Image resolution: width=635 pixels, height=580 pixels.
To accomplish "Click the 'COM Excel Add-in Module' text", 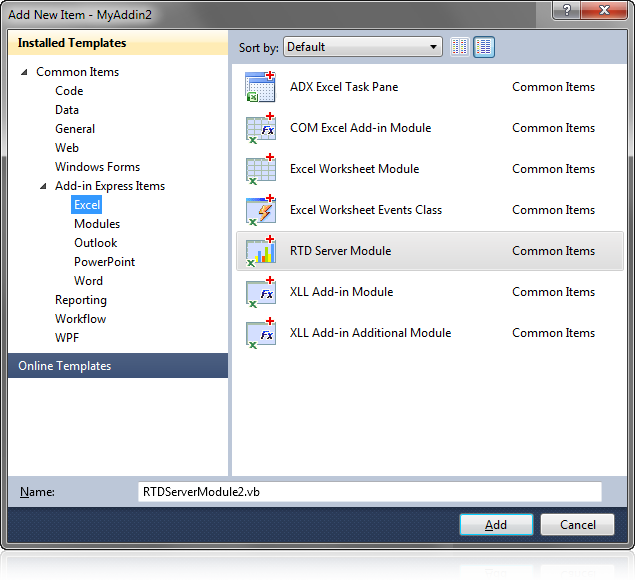I will tap(361, 128).
